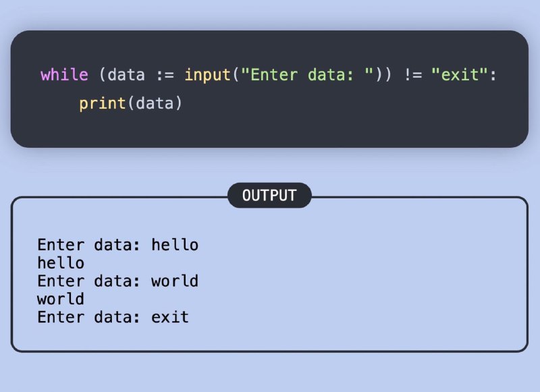Click the '!=' comparison operator
This screenshot has width=540, height=392.
click(x=413, y=75)
